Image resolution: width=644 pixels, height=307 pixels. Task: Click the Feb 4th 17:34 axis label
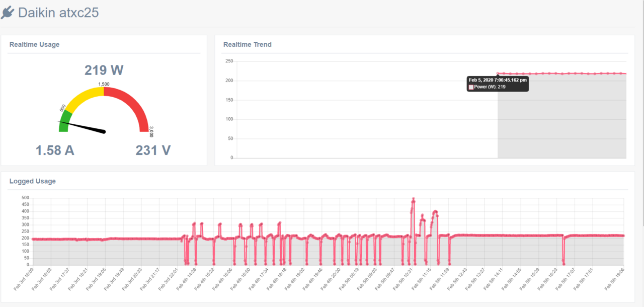[x=259, y=279]
